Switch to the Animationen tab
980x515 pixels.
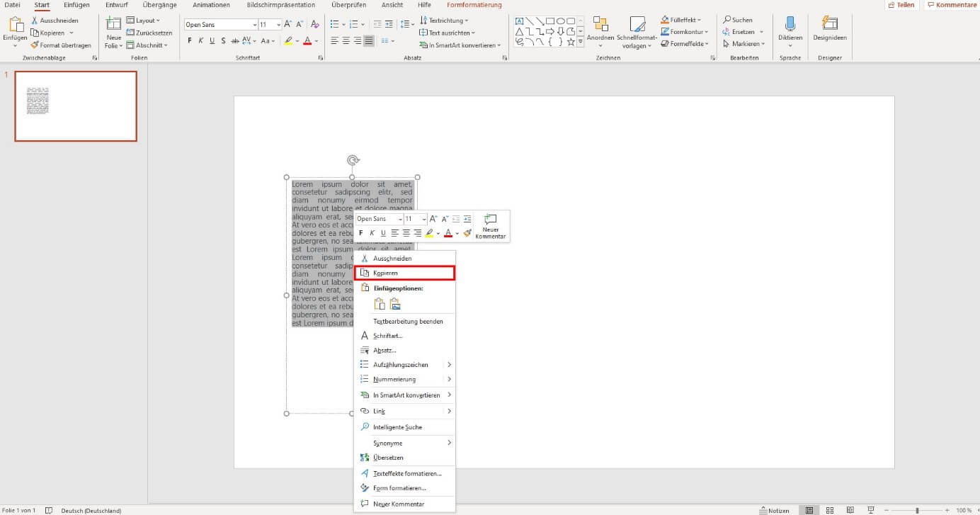211,5
